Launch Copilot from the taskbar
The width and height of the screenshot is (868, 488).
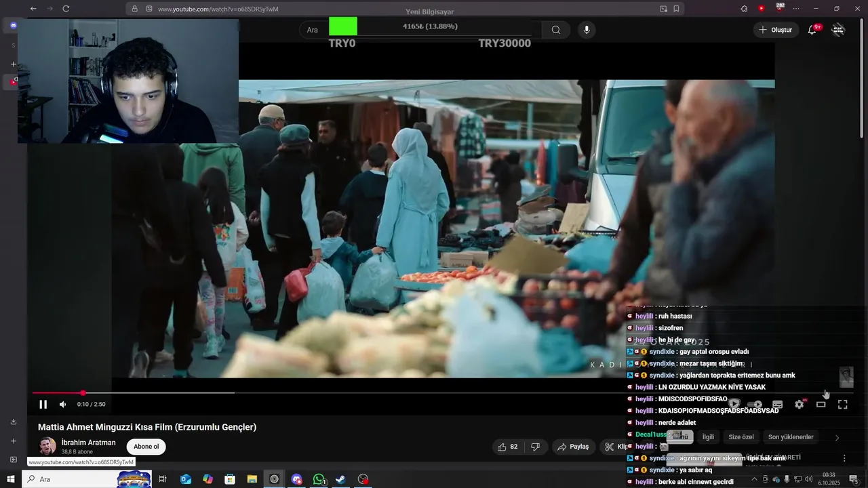(208, 479)
